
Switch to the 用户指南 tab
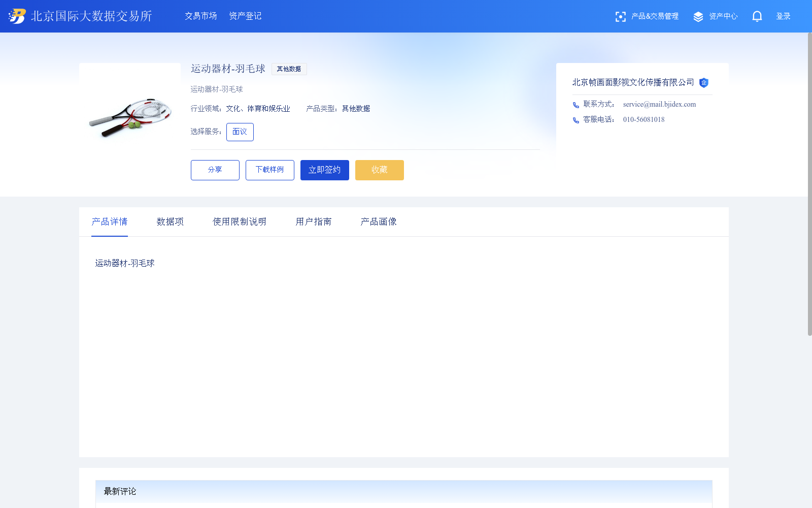point(314,222)
